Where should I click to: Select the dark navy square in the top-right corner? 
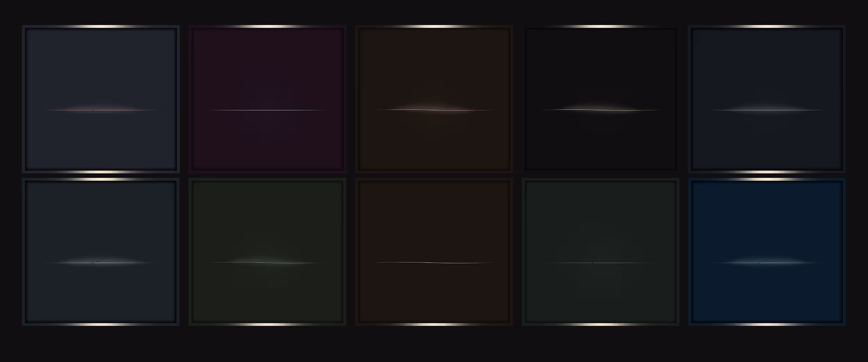click(767, 99)
